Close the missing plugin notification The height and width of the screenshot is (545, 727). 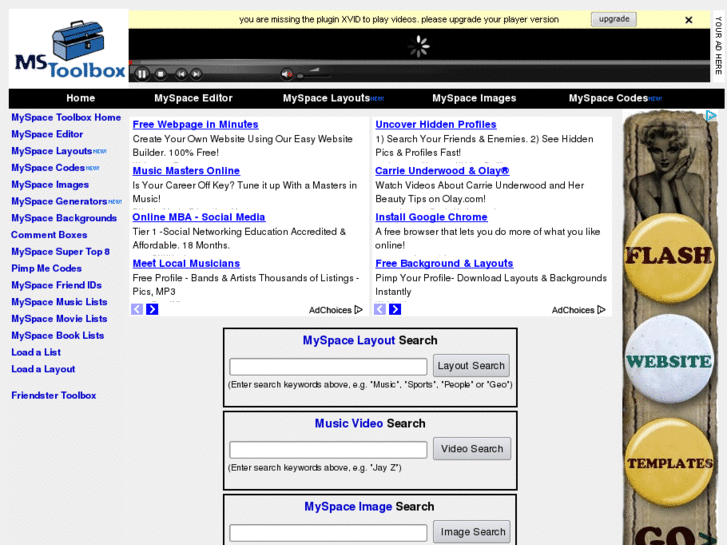689,20
